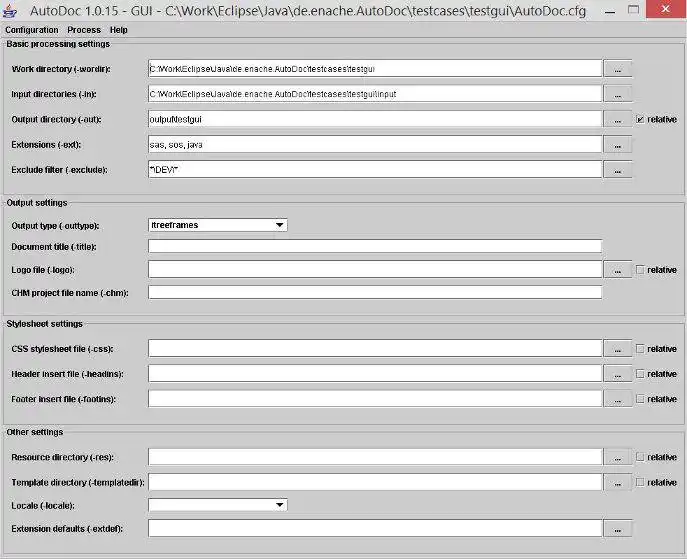Screen dimensions: 687x559
Task: Open the Help menu
Action: point(118,30)
